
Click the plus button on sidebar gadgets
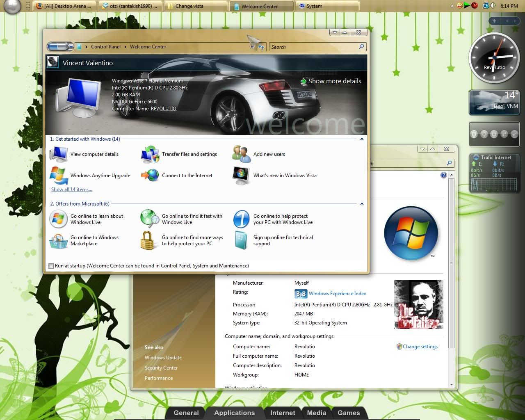[x=494, y=21]
